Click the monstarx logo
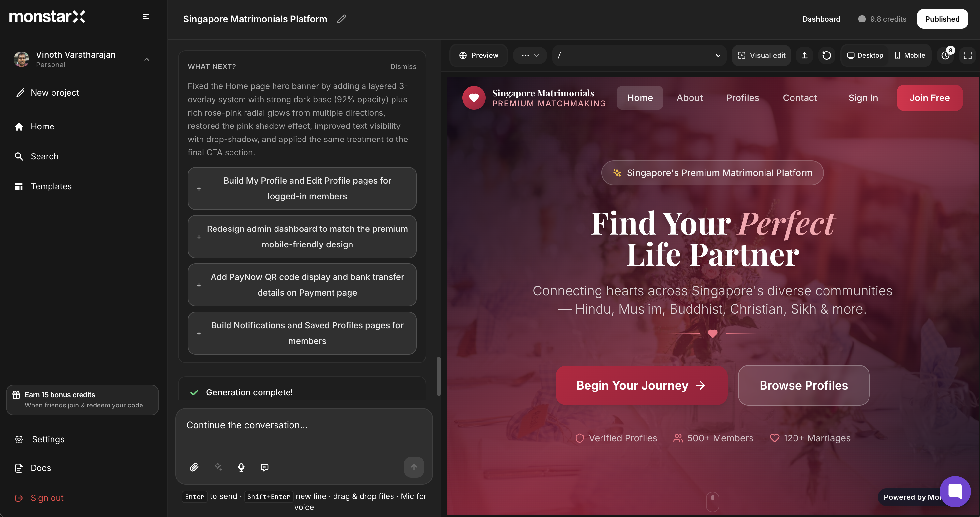Viewport: 980px width, 517px height. (47, 17)
